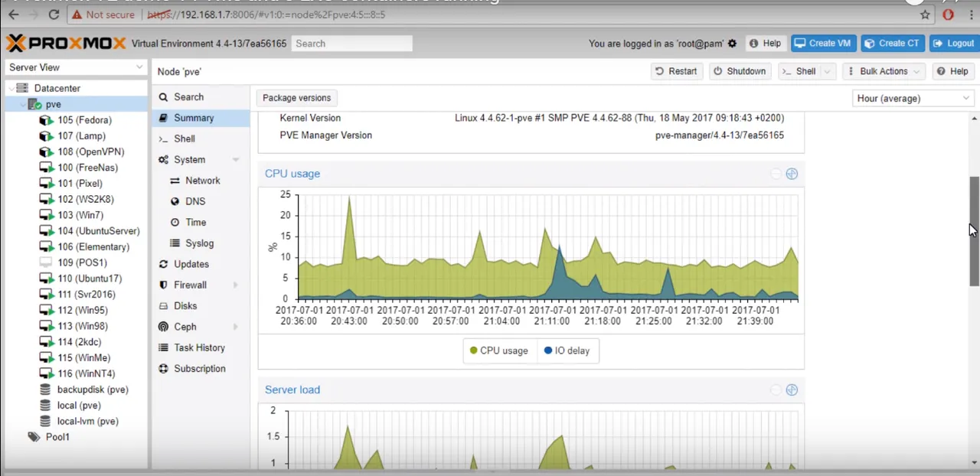The width and height of the screenshot is (980, 476).
Task: Click the backupdisk (pve) storage icon
Action: tap(46, 390)
